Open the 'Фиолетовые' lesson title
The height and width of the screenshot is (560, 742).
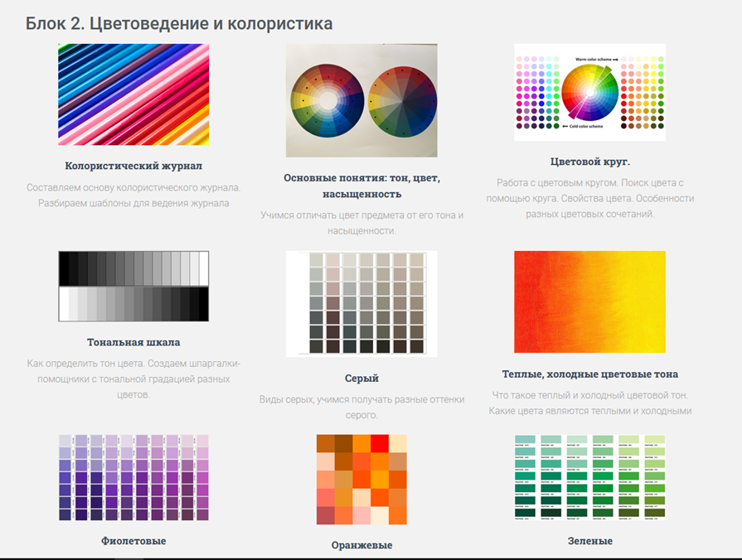(x=133, y=541)
